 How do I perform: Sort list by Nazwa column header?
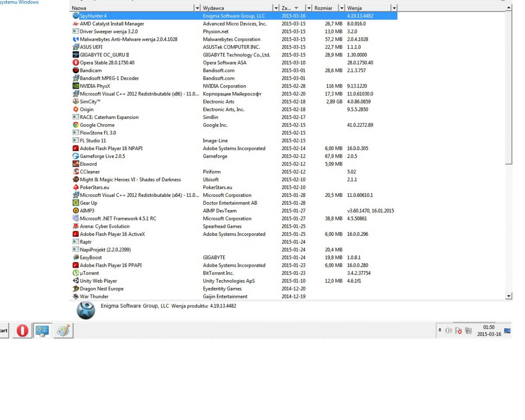tap(132, 8)
